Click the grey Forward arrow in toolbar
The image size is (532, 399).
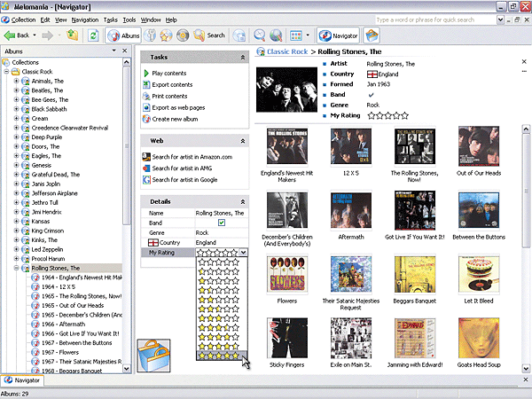coord(48,35)
